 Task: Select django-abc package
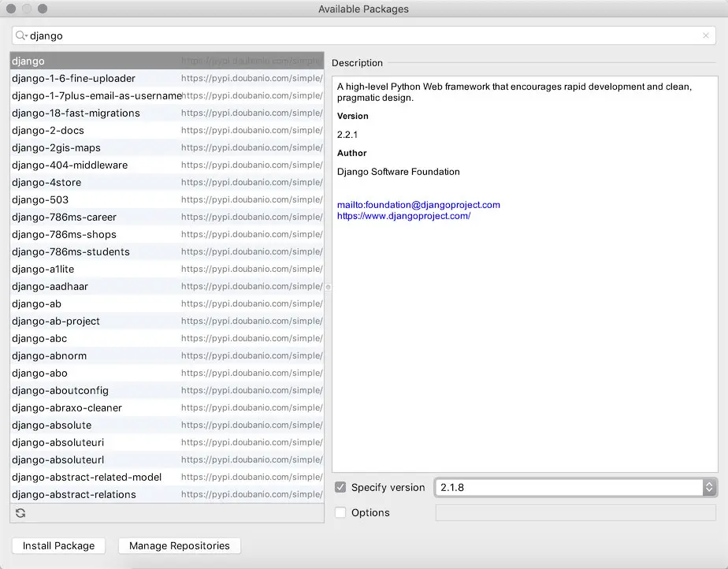(167, 339)
